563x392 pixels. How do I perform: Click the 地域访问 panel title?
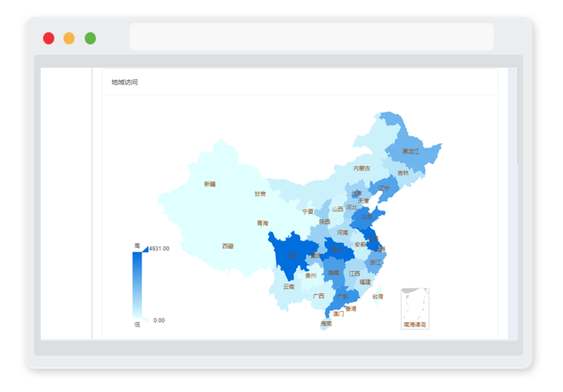click(125, 82)
